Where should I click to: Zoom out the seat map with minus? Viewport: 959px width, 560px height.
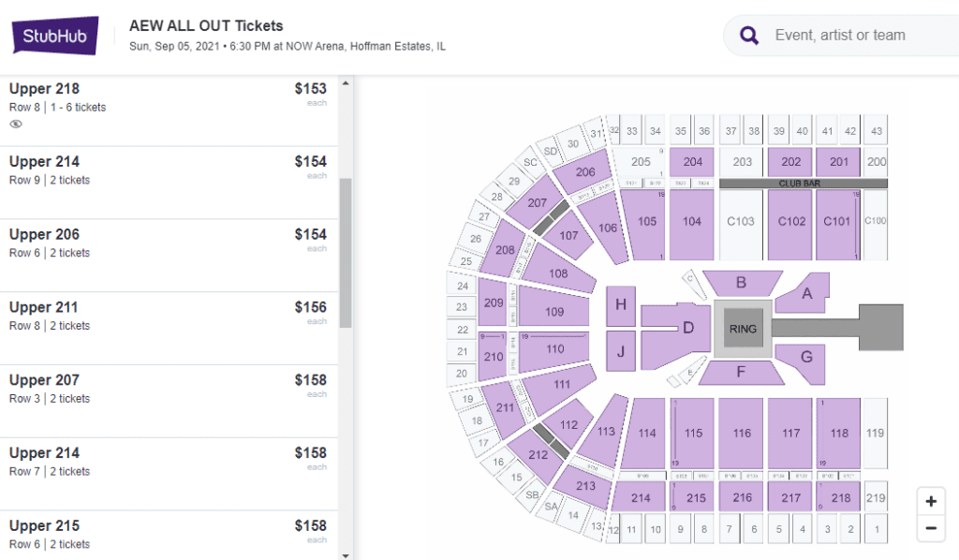click(931, 528)
